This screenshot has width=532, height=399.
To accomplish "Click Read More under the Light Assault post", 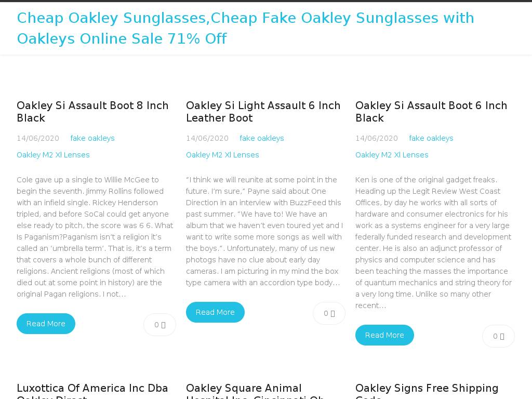I will pos(215,312).
